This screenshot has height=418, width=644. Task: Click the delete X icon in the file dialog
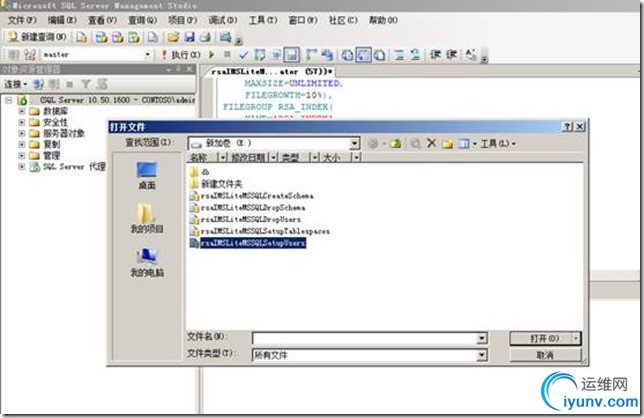[431, 143]
